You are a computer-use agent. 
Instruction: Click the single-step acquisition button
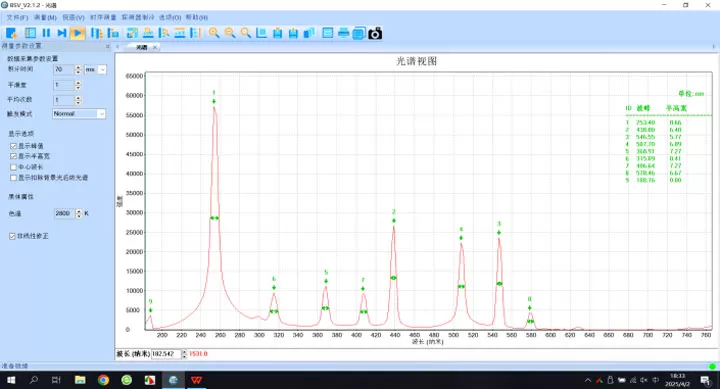click(62, 33)
